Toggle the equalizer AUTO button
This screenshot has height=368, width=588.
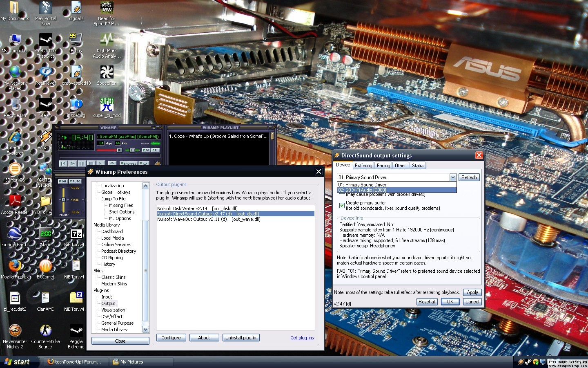pyautogui.click(x=75, y=181)
